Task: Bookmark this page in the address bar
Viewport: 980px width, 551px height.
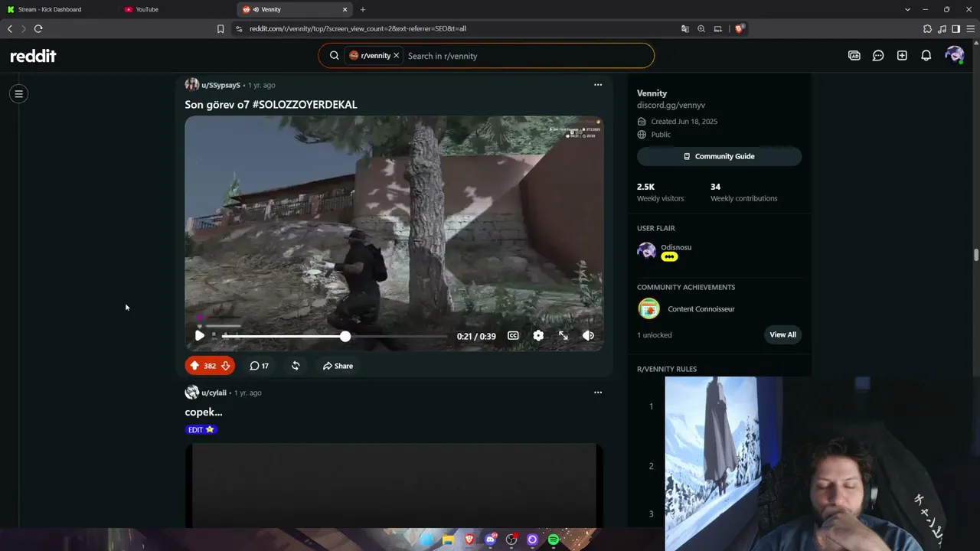Action: point(220,28)
